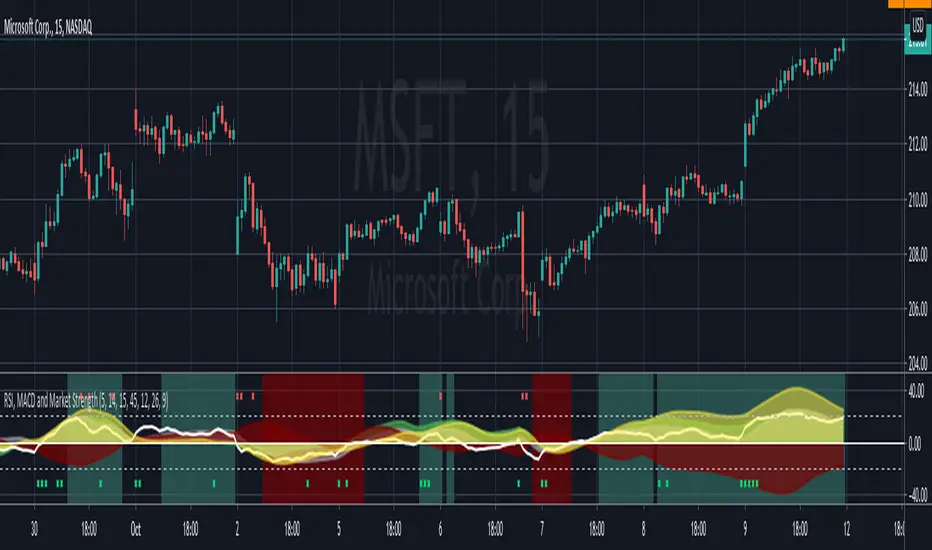Screen dimensions: 932x550
Task: Select the 2 date on the time axis
Action: coord(237,529)
